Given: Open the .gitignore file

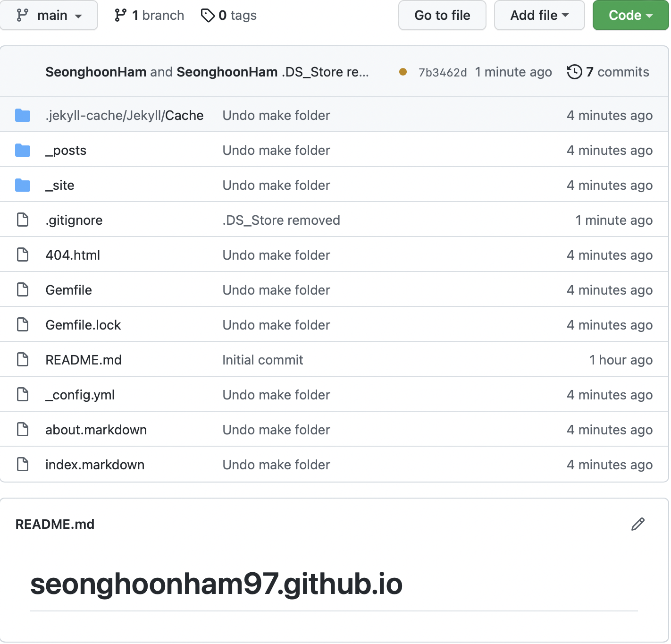Looking at the screenshot, I should tap(74, 220).
